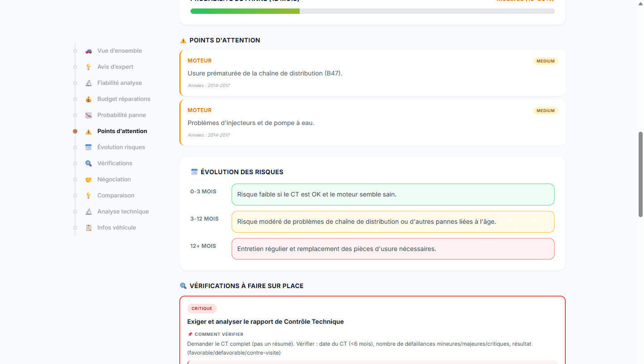
Task: Click the 12+ MOIS label
Action: coord(203,246)
